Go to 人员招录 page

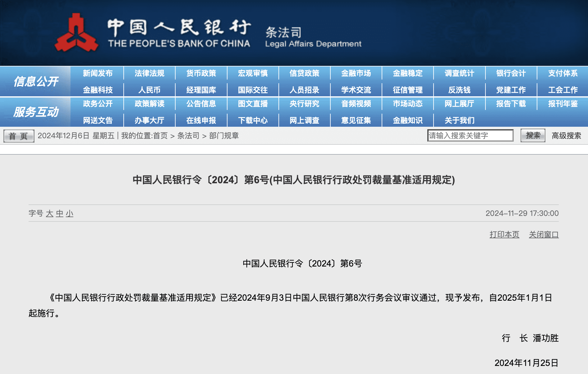click(x=305, y=90)
